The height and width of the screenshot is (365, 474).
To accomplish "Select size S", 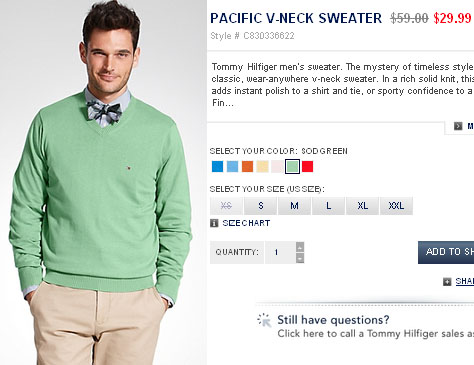I will pos(261,206).
